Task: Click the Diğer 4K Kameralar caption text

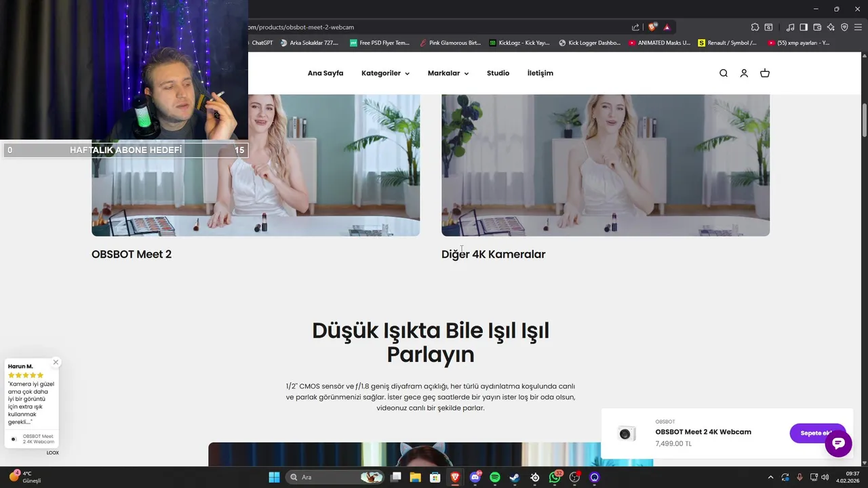Action: [x=493, y=254]
